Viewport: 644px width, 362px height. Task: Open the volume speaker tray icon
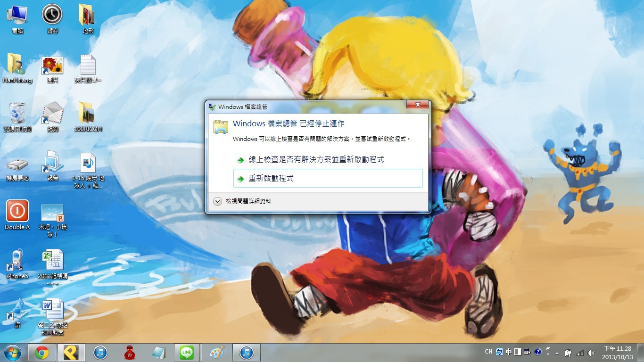coord(591,353)
